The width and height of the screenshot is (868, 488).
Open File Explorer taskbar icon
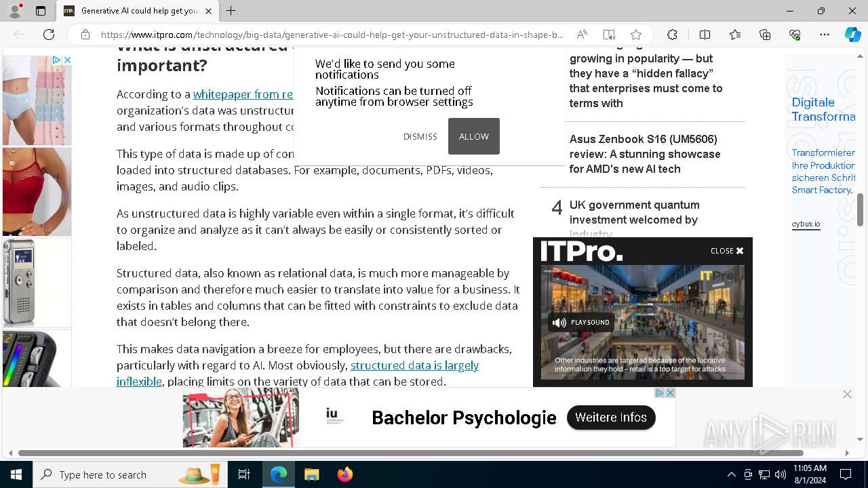(312, 474)
